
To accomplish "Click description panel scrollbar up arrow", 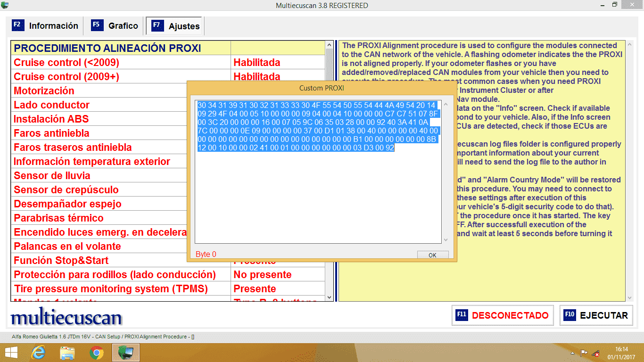I will [629, 45].
